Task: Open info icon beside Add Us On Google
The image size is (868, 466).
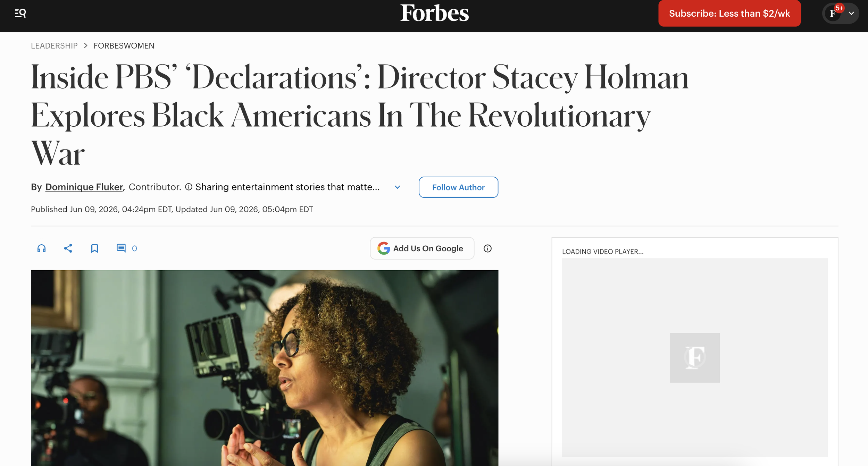Action: tap(487, 248)
